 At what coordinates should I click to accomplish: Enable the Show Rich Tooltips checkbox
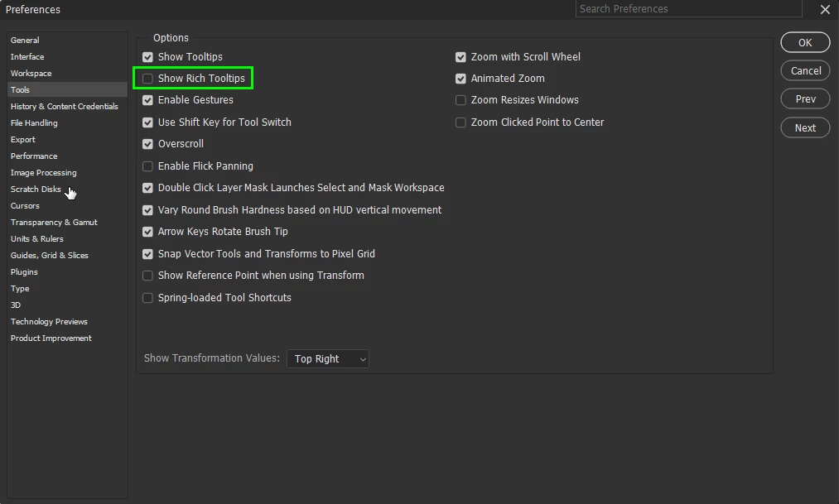pos(147,79)
